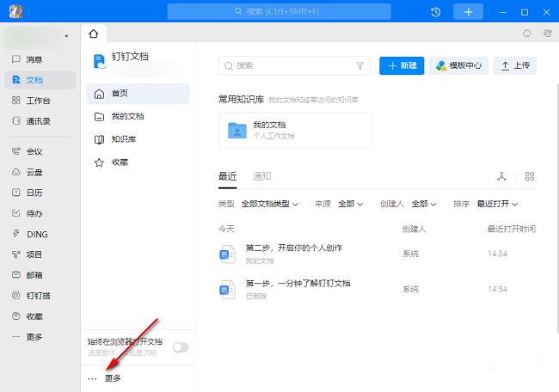Open the 模板中心 template center
The image size is (559, 392).
point(458,65)
